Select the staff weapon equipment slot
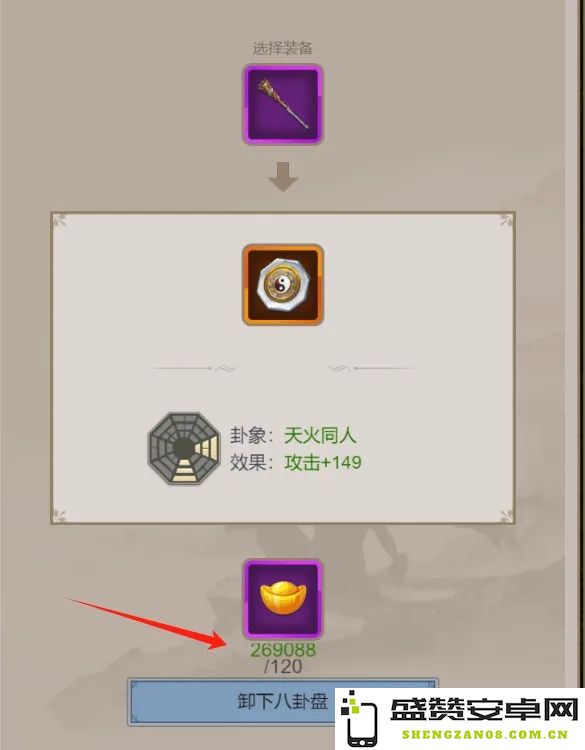The height and width of the screenshot is (750, 585). click(283, 104)
